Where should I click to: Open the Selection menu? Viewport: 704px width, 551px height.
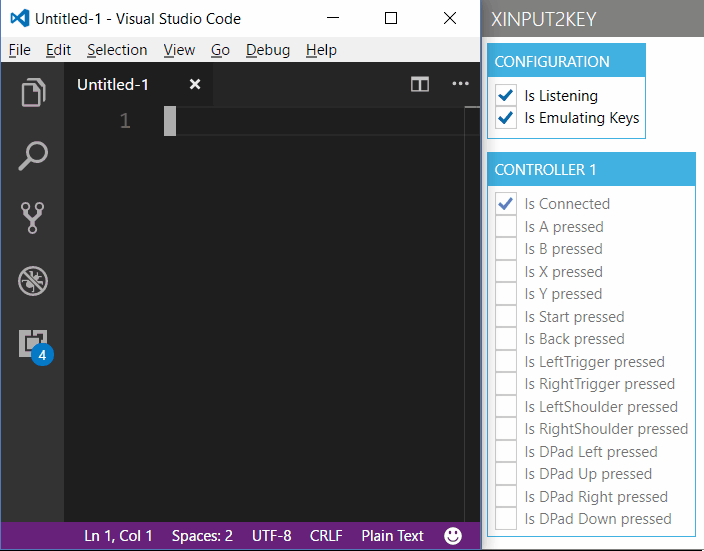[117, 50]
